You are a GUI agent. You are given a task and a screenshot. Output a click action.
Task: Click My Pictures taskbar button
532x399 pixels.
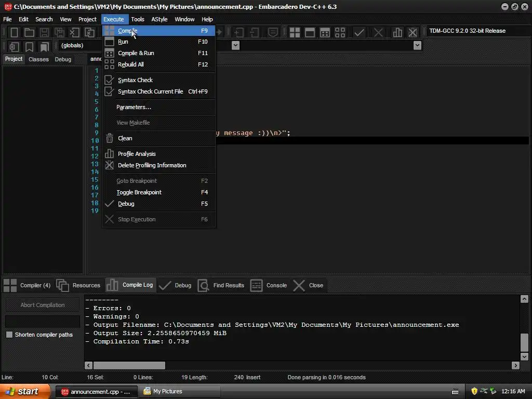(x=180, y=392)
